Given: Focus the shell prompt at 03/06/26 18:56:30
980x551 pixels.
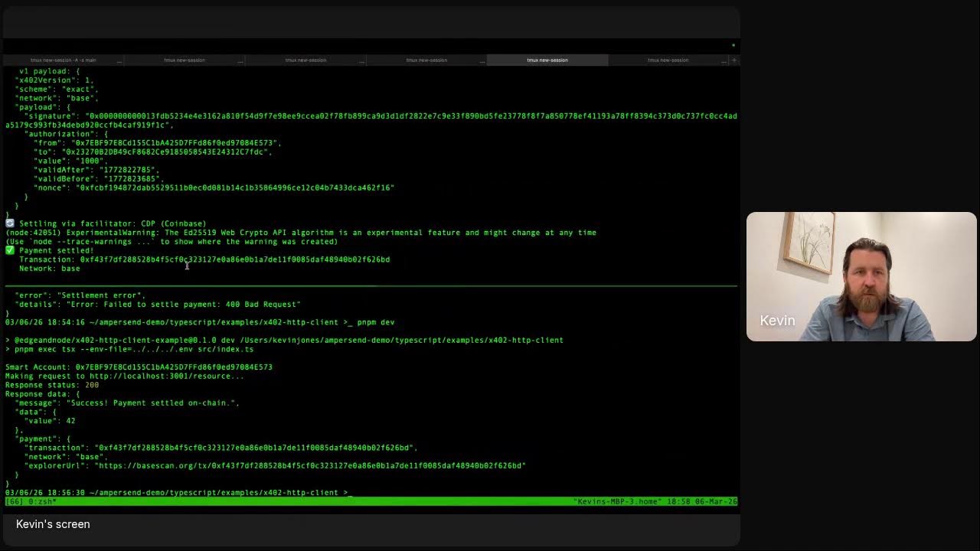Looking at the screenshot, I should [x=178, y=493].
